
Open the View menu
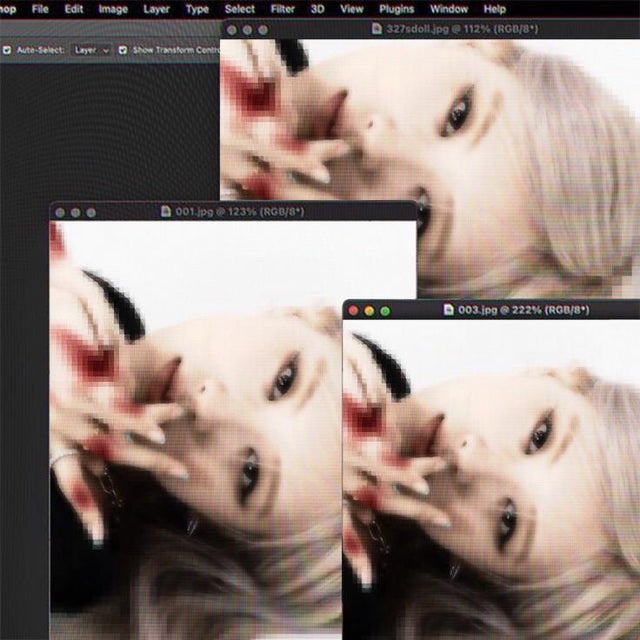(351, 9)
